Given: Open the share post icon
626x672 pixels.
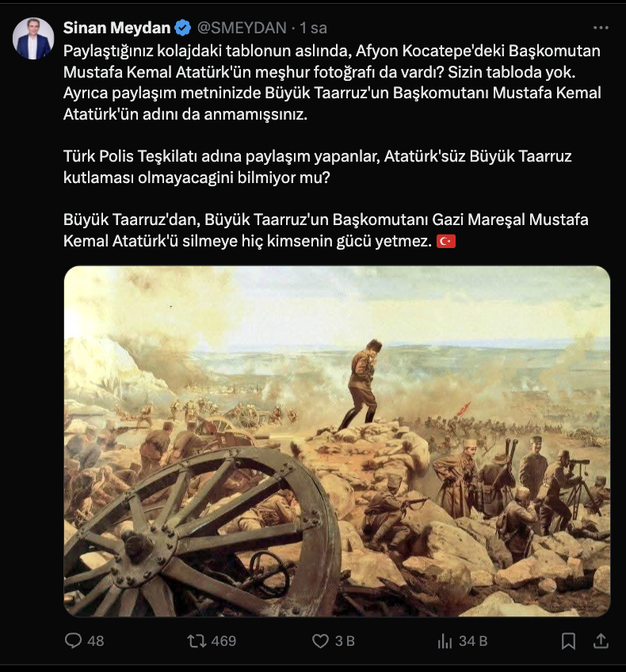Looking at the screenshot, I should pyautogui.click(x=601, y=641).
